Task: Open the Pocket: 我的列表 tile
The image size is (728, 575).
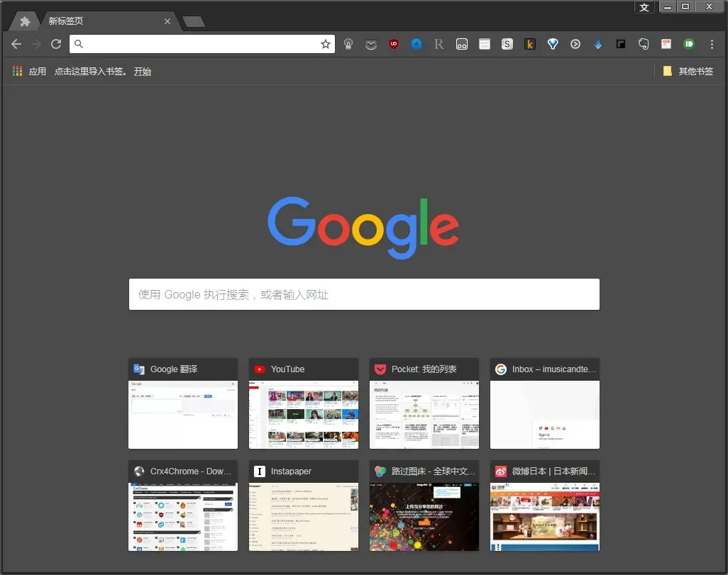Action: [424, 403]
